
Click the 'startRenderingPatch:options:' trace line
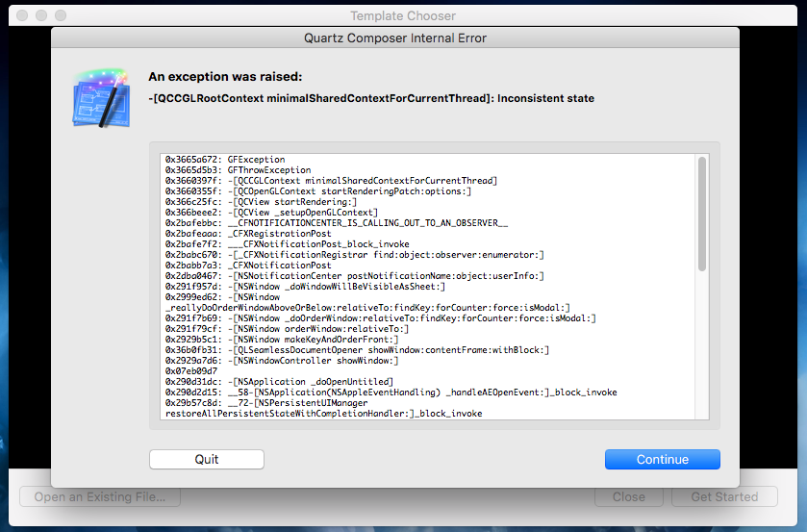click(318, 191)
